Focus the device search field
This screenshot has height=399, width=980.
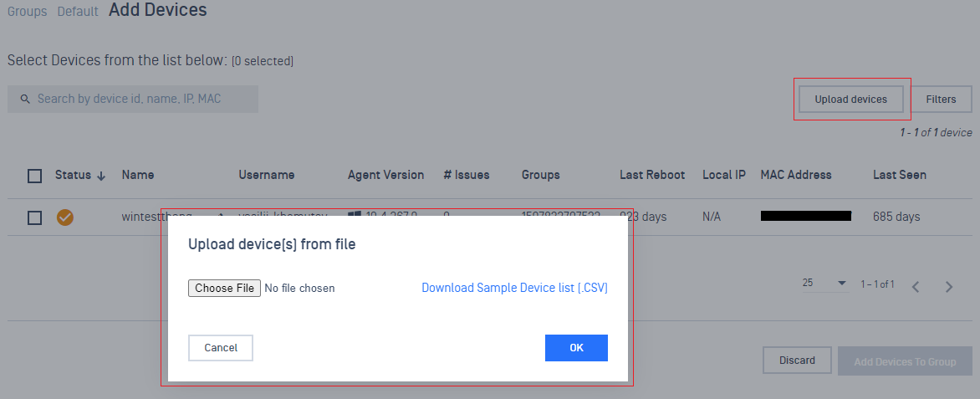132,99
